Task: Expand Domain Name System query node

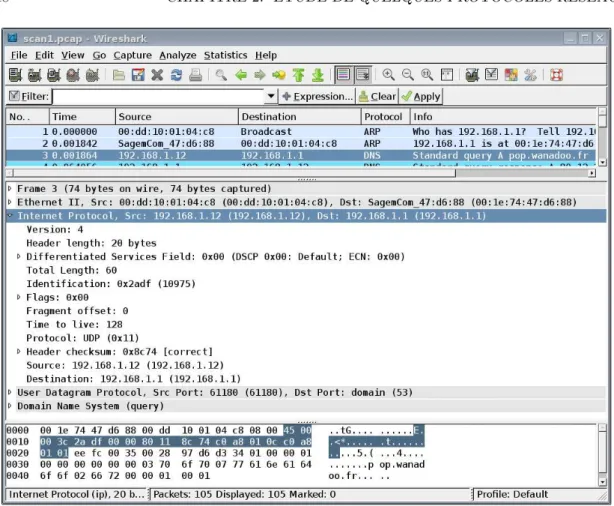Action: click(10, 406)
